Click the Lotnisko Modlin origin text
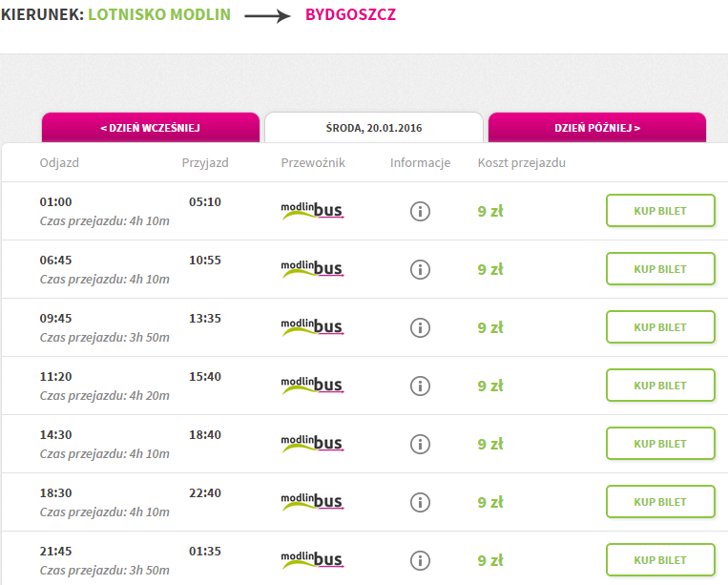The height and width of the screenshot is (585, 728). click(x=158, y=15)
